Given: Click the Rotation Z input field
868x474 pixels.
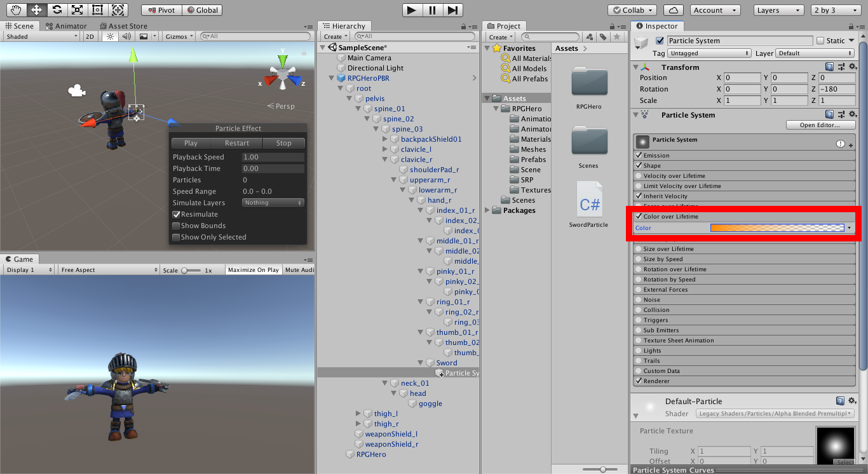Looking at the screenshot, I should pos(837,89).
